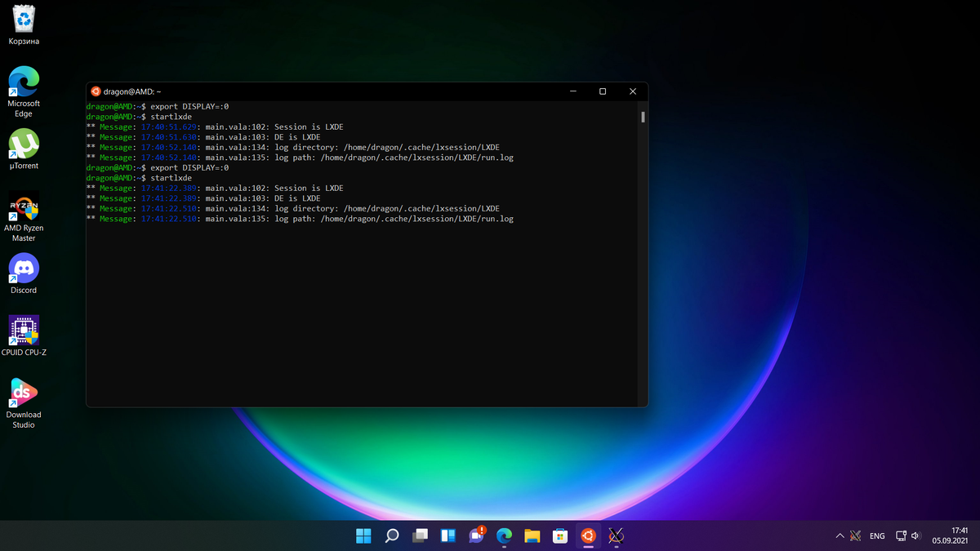Open network settings from the tray icon
980x551 pixels.
[901, 536]
